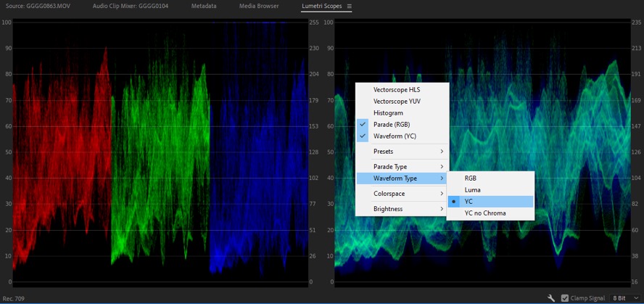This screenshot has width=644, height=304.
Task: Open the 8 Bit depth dropdown
Action: [625, 297]
